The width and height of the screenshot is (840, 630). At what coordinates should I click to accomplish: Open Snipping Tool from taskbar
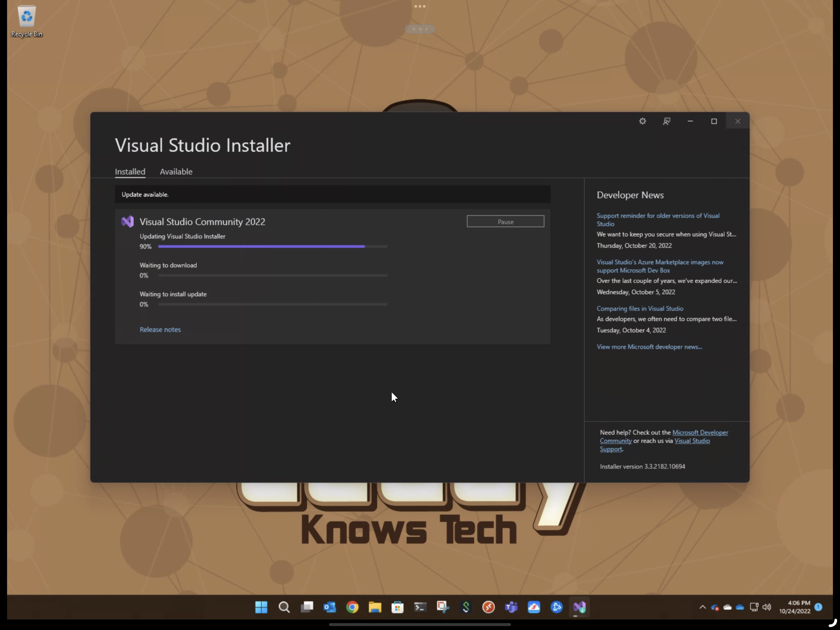[x=443, y=607]
